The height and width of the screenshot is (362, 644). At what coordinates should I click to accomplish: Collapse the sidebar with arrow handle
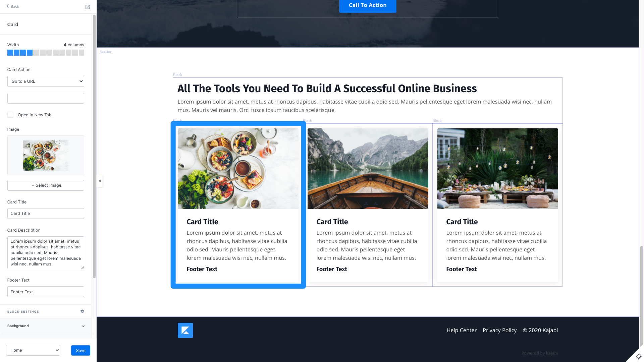pos(100,181)
